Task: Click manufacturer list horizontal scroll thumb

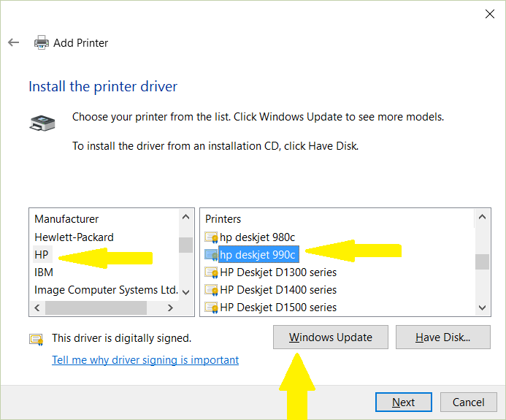Action: point(96,308)
